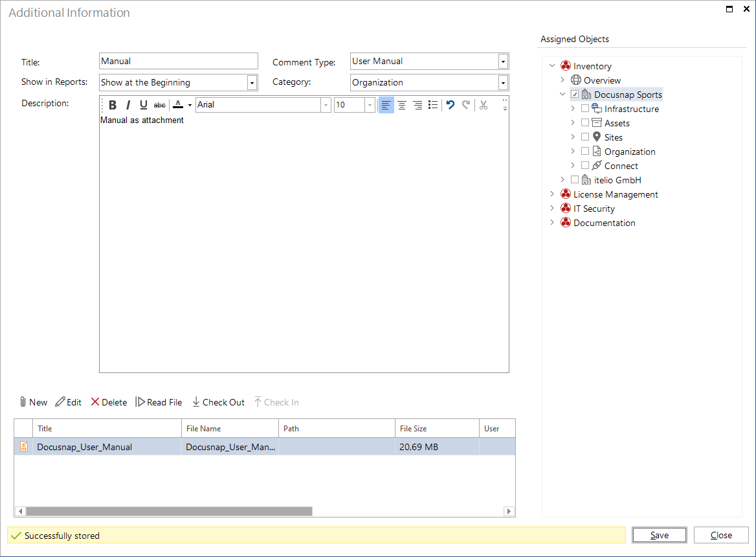Check the Sites checkbox
Screen dimensions: 756x557
pos(585,137)
